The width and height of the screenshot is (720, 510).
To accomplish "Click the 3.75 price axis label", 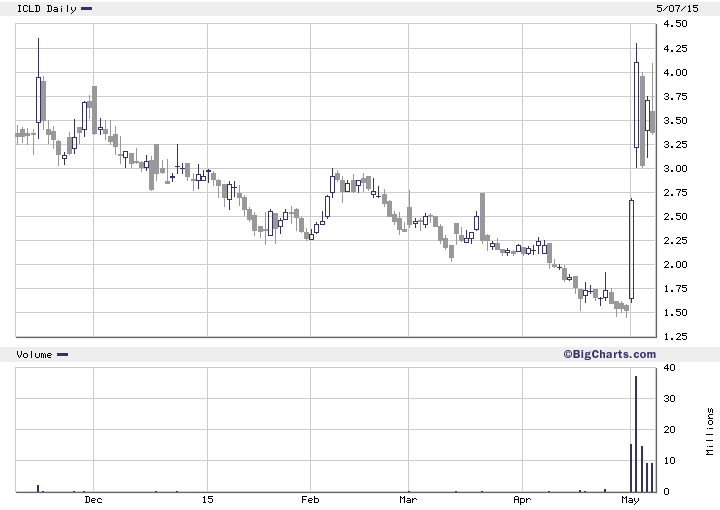I will tap(675, 96).
